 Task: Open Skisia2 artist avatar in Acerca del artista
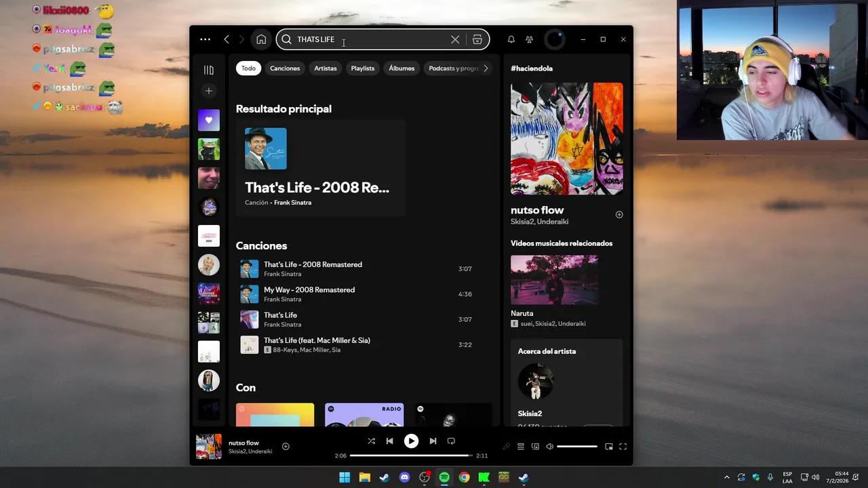(x=536, y=381)
